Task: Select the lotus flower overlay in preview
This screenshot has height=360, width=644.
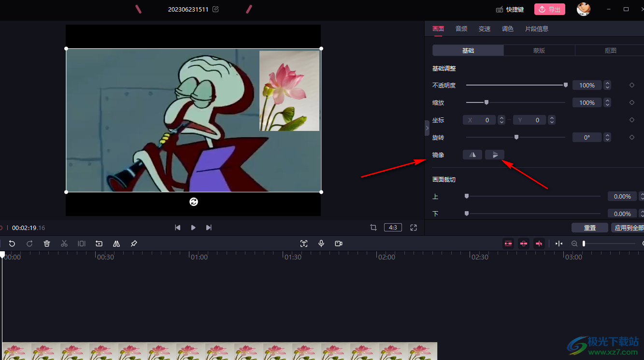Action: tap(289, 91)
